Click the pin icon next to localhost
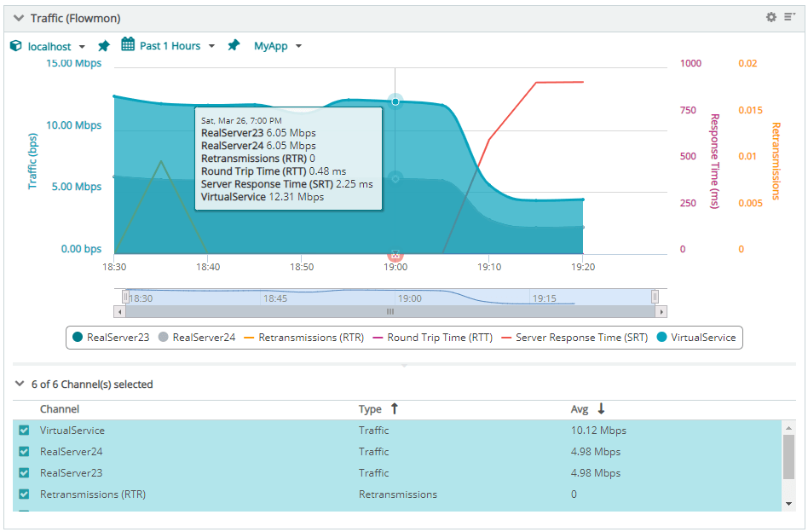808x532 pixels. (x=103, y=46)
